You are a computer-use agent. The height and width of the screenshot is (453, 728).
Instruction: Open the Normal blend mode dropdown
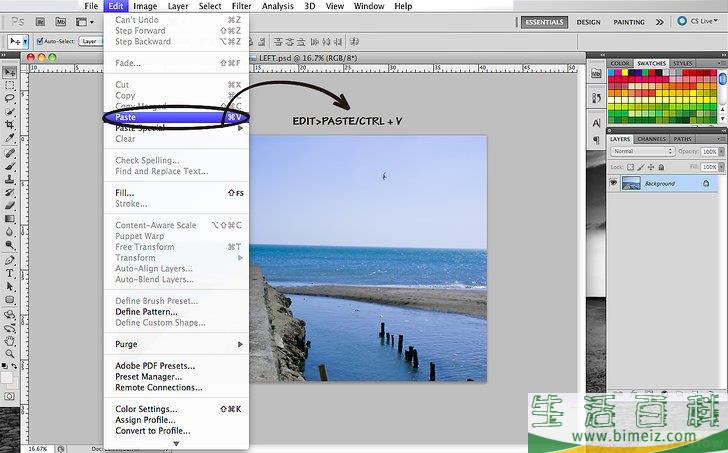tap(642, 152)
